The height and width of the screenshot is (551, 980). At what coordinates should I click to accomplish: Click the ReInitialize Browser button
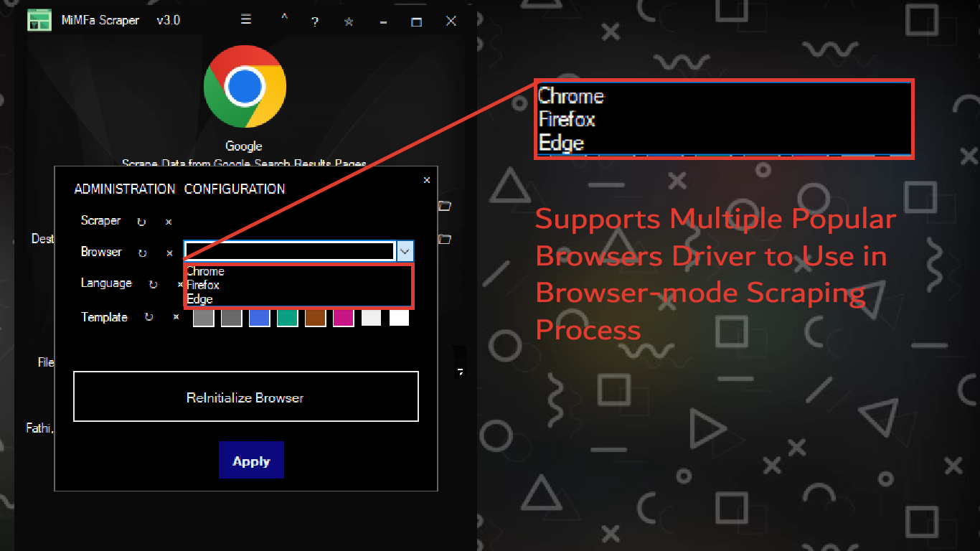coord(245,397)
